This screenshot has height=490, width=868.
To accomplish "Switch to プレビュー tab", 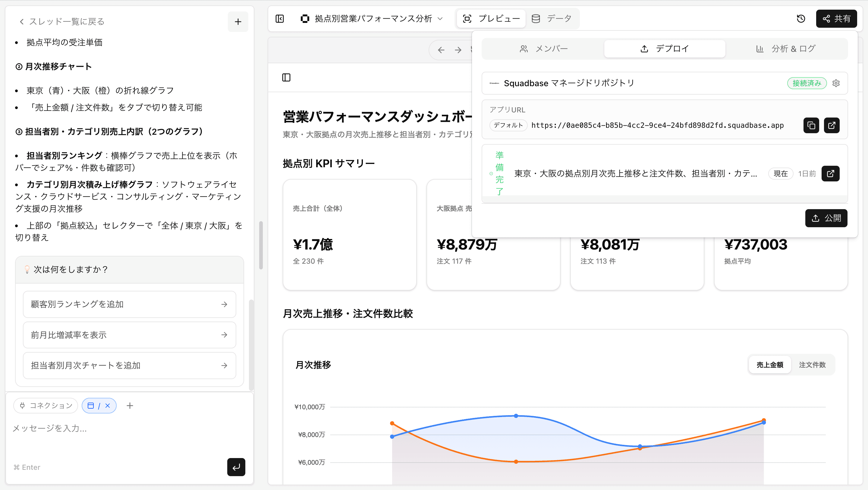I will [491, 19].
